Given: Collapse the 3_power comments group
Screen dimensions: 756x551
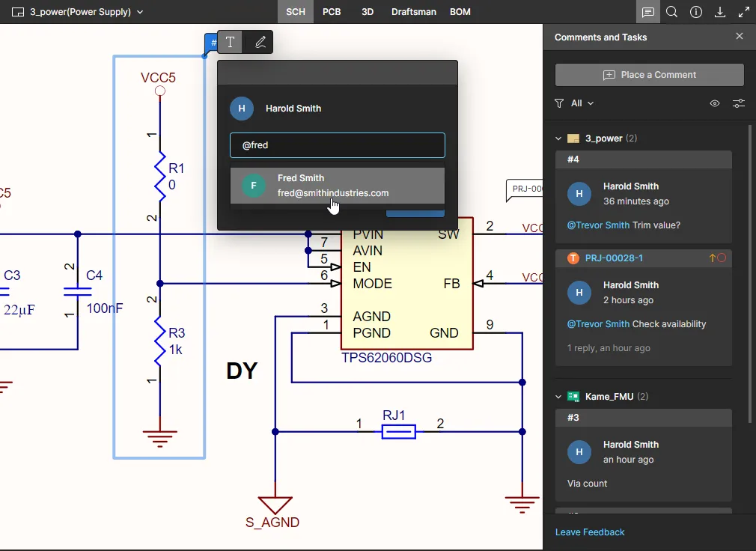Looking at the screenshot, I should tap(558, 138).
